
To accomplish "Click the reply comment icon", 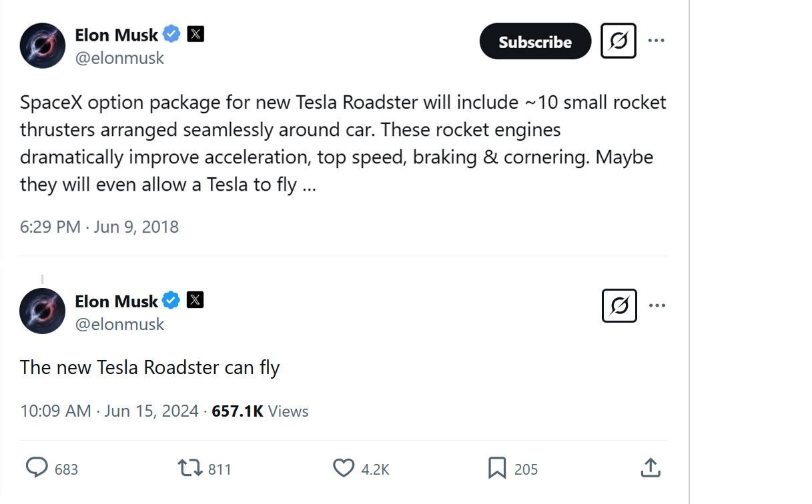I will click(37, 468).
